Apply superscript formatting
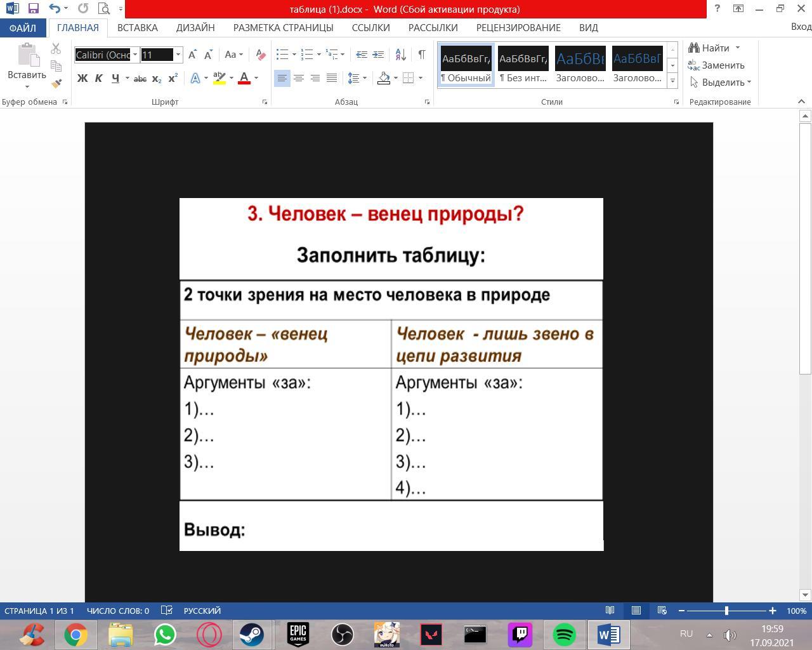The height and width of the screenshot is (650, 812). (x=173, y=78)
